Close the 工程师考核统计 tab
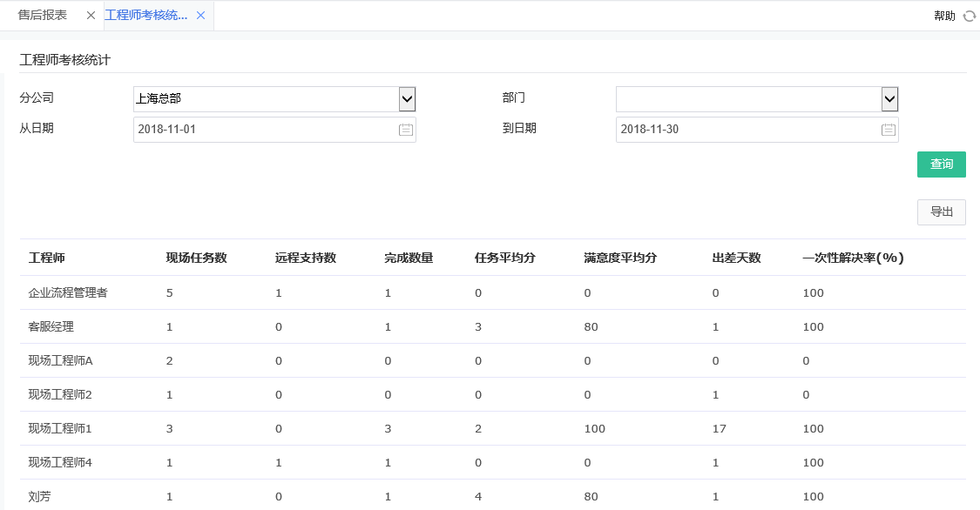 (200, 15)
